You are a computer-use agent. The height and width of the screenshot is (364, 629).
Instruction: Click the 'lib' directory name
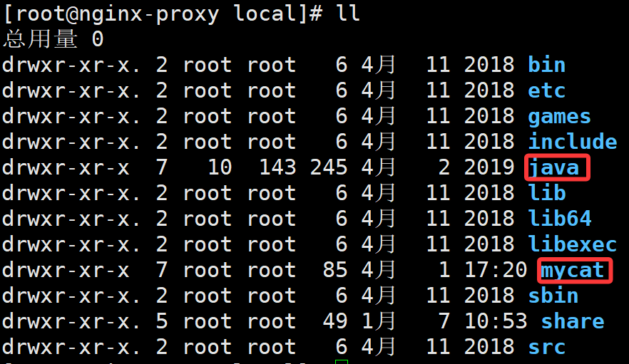coord(546,193)
